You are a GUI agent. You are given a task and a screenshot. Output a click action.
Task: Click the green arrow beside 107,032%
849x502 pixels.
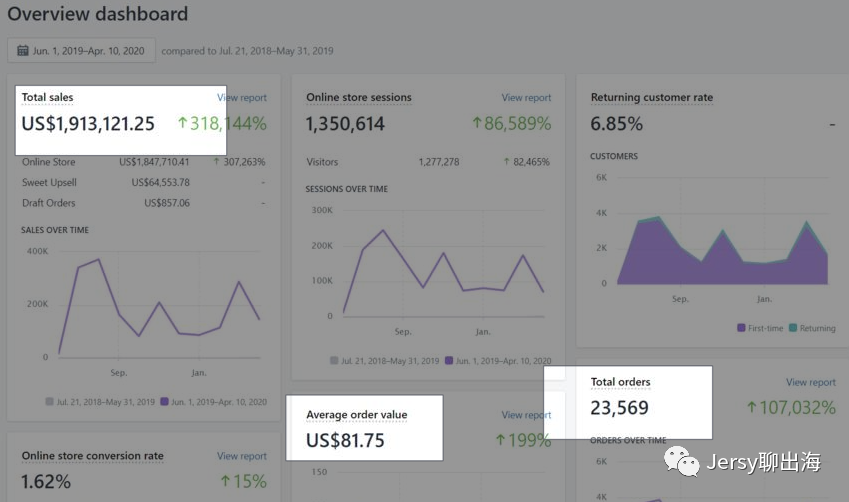coord(752,408)
